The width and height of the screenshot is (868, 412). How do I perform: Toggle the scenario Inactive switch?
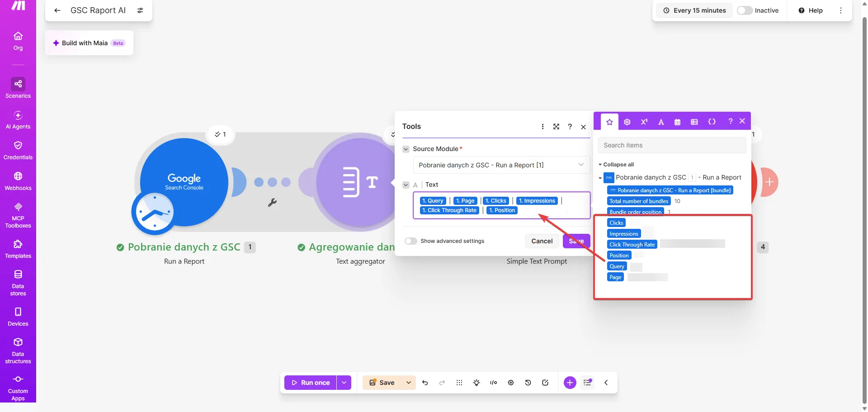point(745,10)
